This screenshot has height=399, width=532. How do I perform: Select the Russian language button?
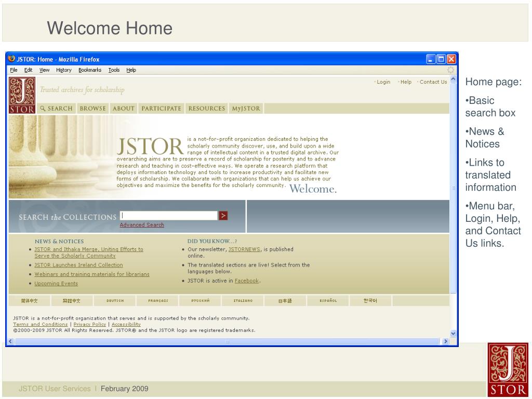tap(200, 301)
